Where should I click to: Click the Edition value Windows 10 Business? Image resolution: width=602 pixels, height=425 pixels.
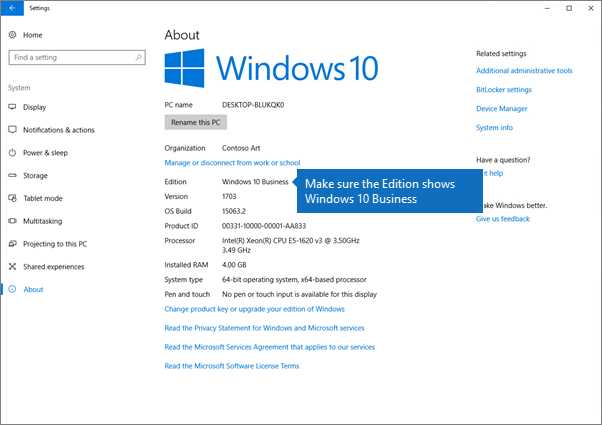(255, 182)
